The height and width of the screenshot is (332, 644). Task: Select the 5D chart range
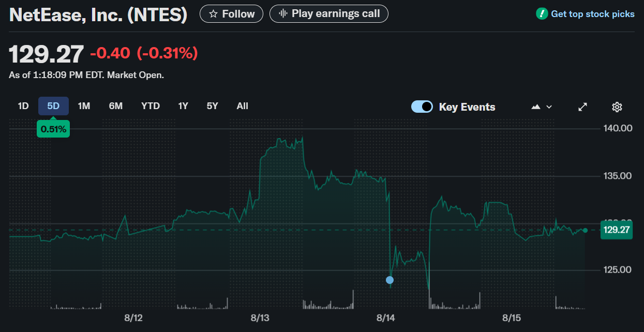(53, 106)
